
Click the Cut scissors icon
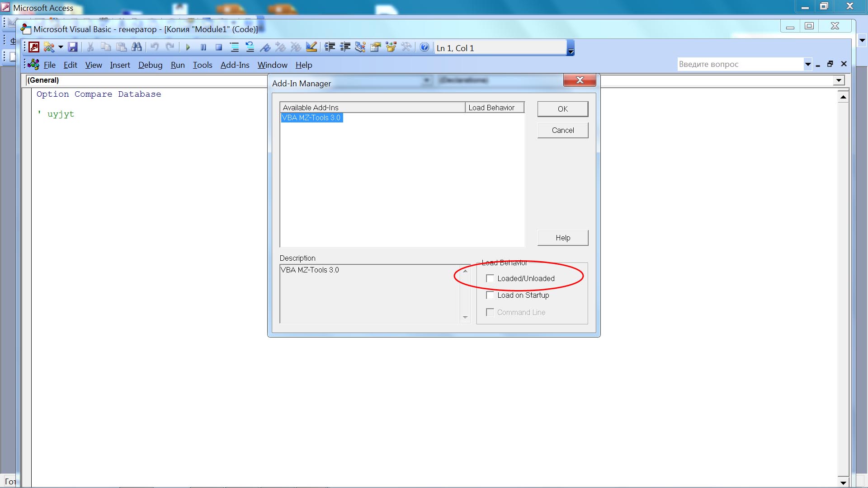pos(90,47)
